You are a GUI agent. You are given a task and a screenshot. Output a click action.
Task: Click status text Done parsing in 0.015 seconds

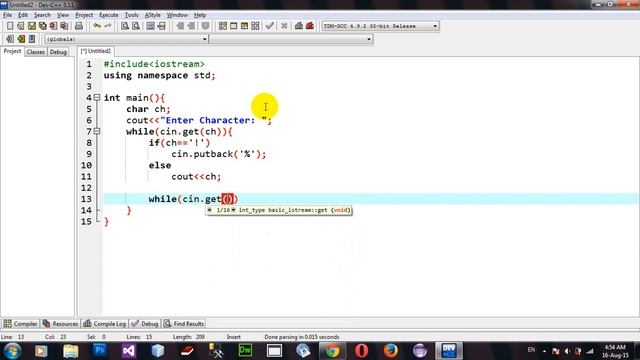[302, 337]
